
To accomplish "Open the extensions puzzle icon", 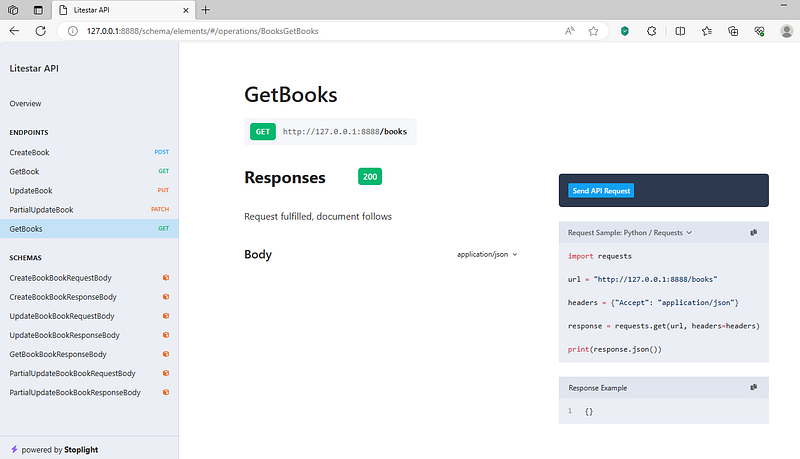I will [x=652, y=31].
